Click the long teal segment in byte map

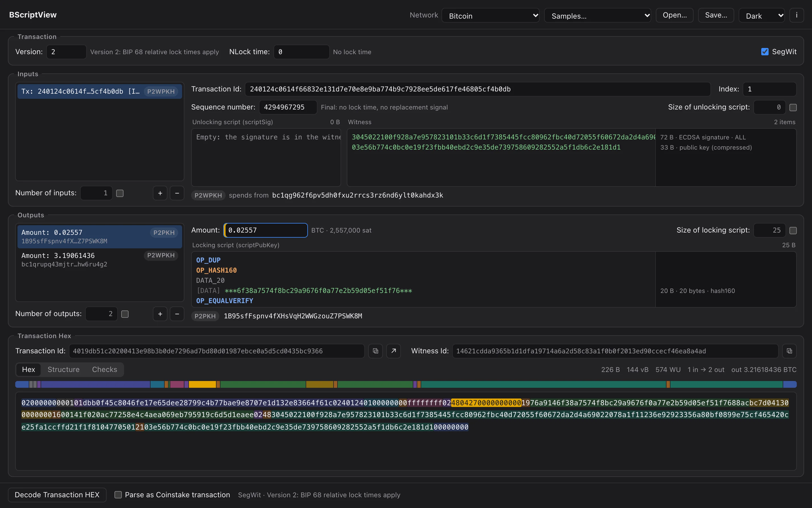coord(543,384)
